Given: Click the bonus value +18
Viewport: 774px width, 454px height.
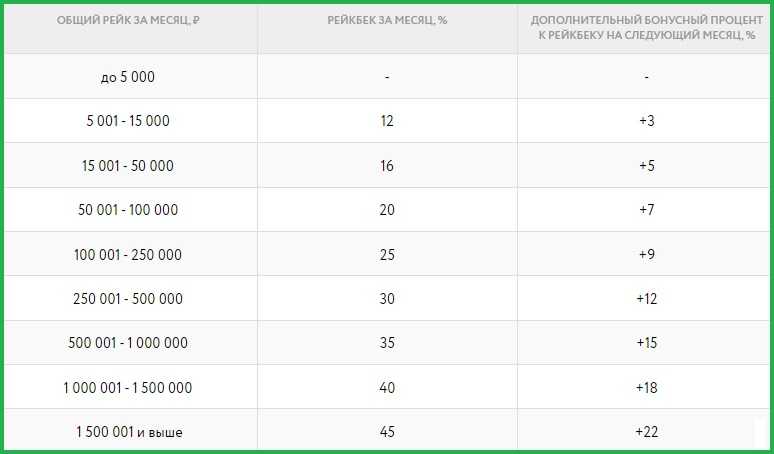Looking at the screenshot, I should tap(647, 387).
